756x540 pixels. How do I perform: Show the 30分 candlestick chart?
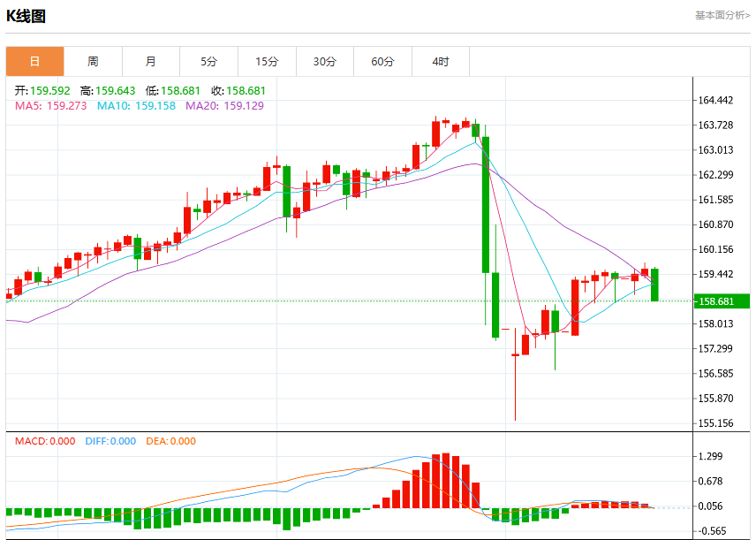325,61
